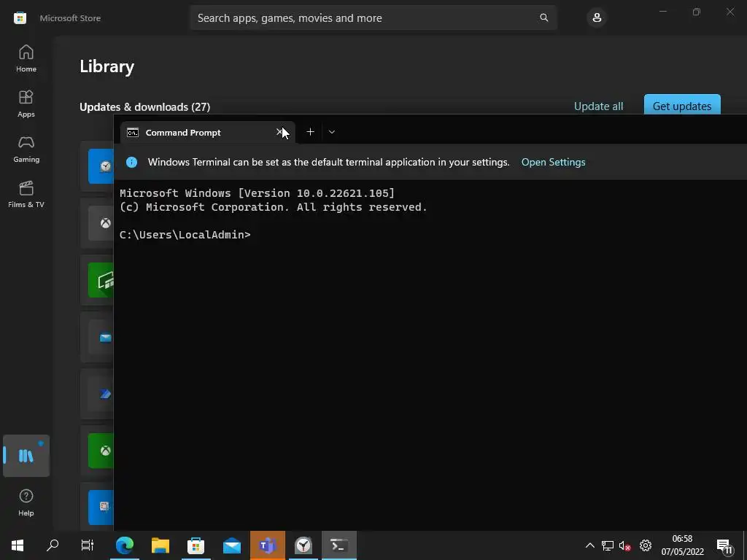Open Apps section in Microsoft Store
This screenshot has height=560, width=747.
[26, 104]
